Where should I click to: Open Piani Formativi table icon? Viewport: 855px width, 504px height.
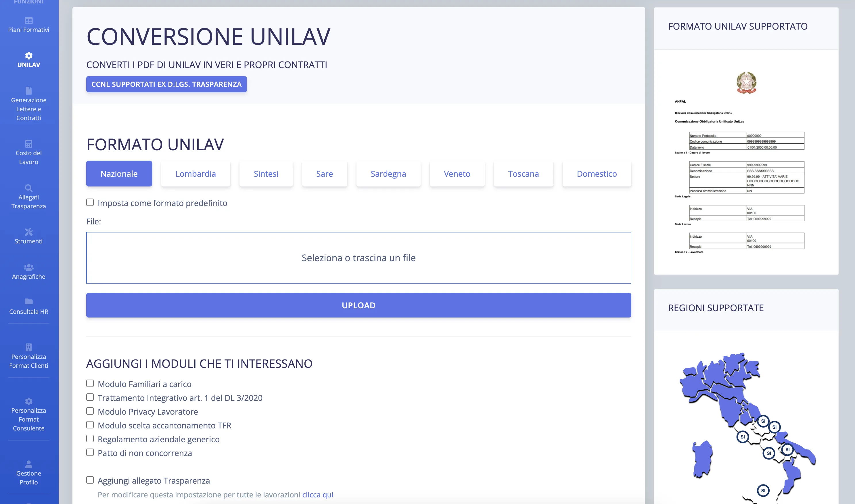click(28, 20)
